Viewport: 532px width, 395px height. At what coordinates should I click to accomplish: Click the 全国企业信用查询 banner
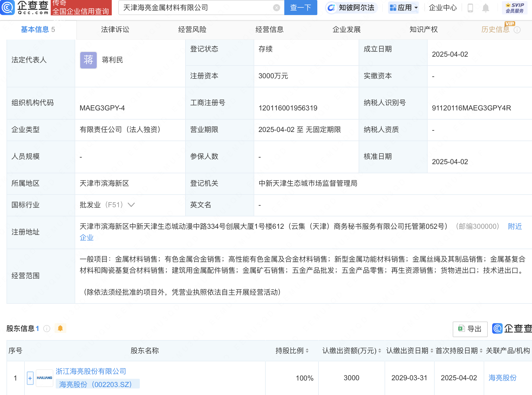pyautogui.click(x=81, y=8)
